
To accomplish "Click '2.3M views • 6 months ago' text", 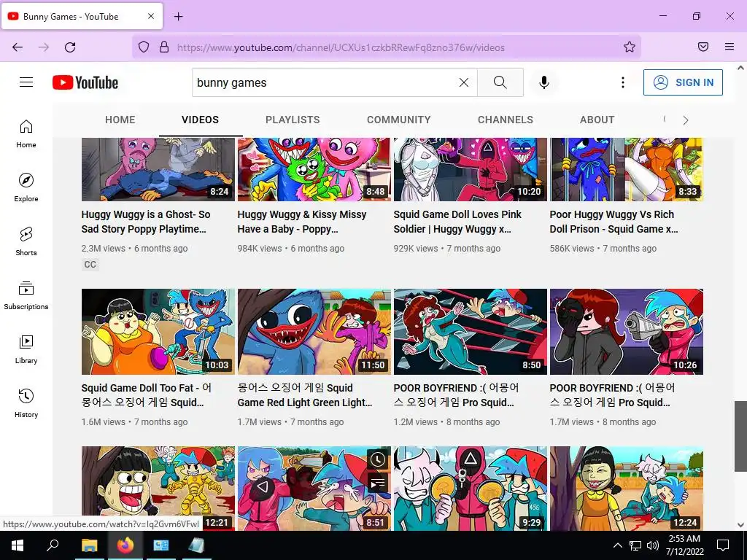I will coord(134,248).
